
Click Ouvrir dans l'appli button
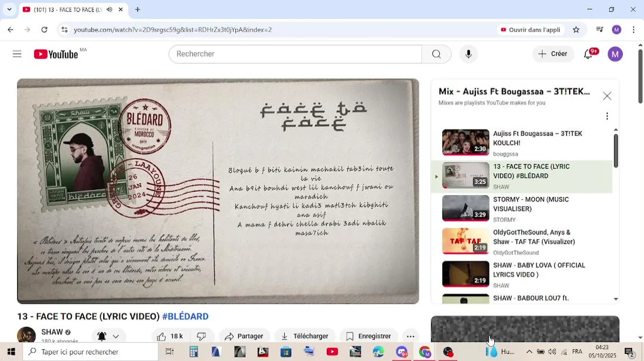point(530,30)
